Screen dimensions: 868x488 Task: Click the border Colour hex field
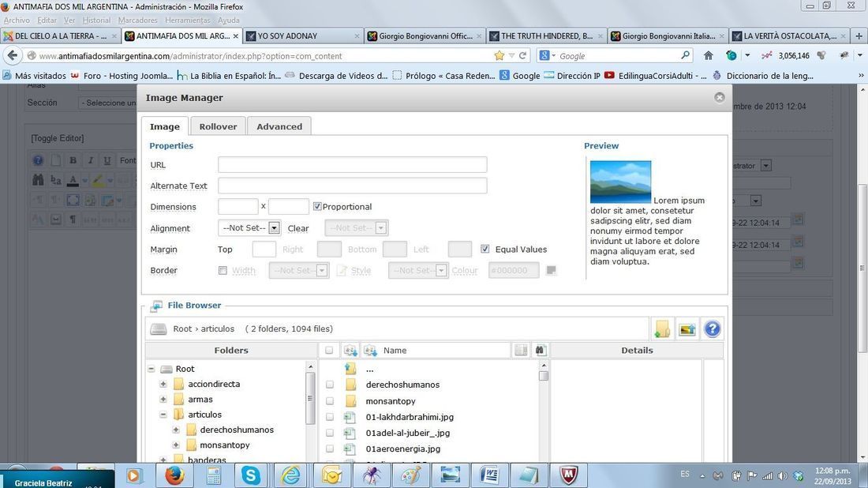(x=514, y=270)
